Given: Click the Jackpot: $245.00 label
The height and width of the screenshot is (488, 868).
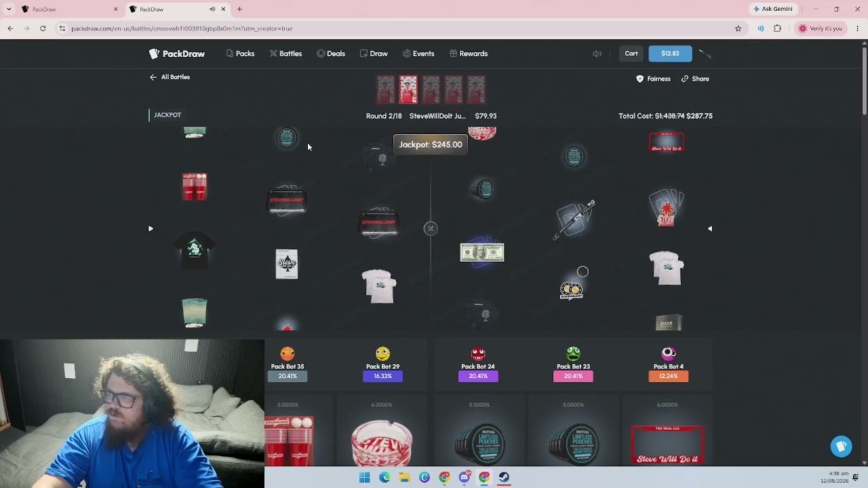Looking at the screenshot, I should [x=431, y=144].
